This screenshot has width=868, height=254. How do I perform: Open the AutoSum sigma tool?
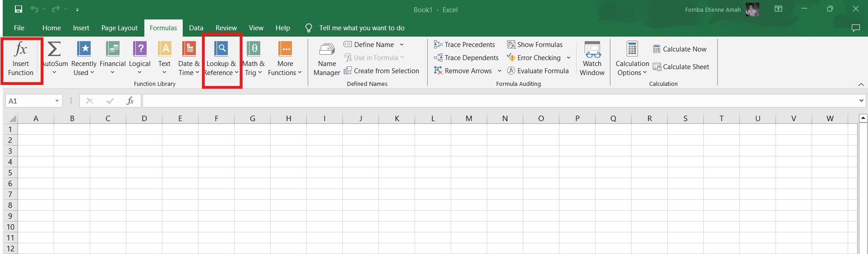pyautogui.click(x=54, y=49)
